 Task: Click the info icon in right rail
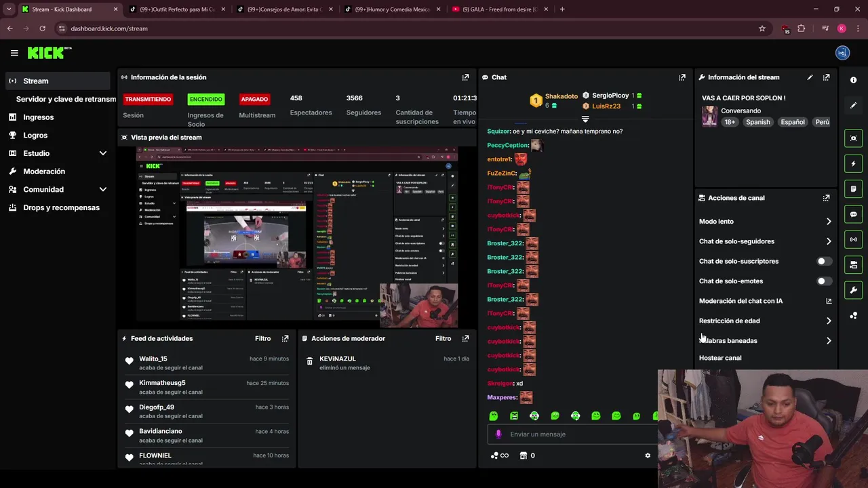click(x=853, y=80)
